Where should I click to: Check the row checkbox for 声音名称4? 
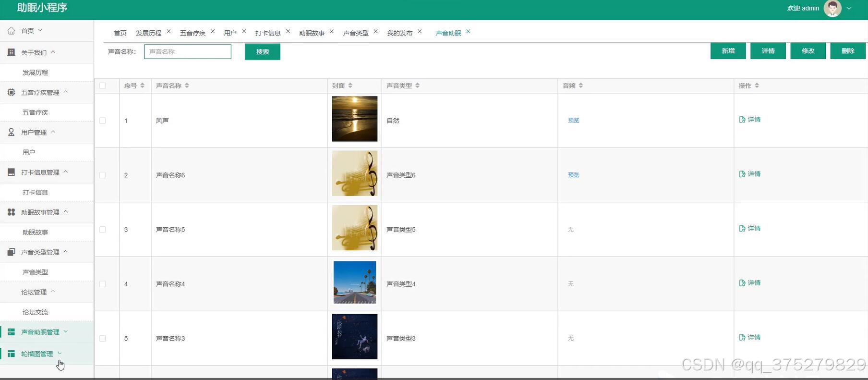tap(102, 284)
